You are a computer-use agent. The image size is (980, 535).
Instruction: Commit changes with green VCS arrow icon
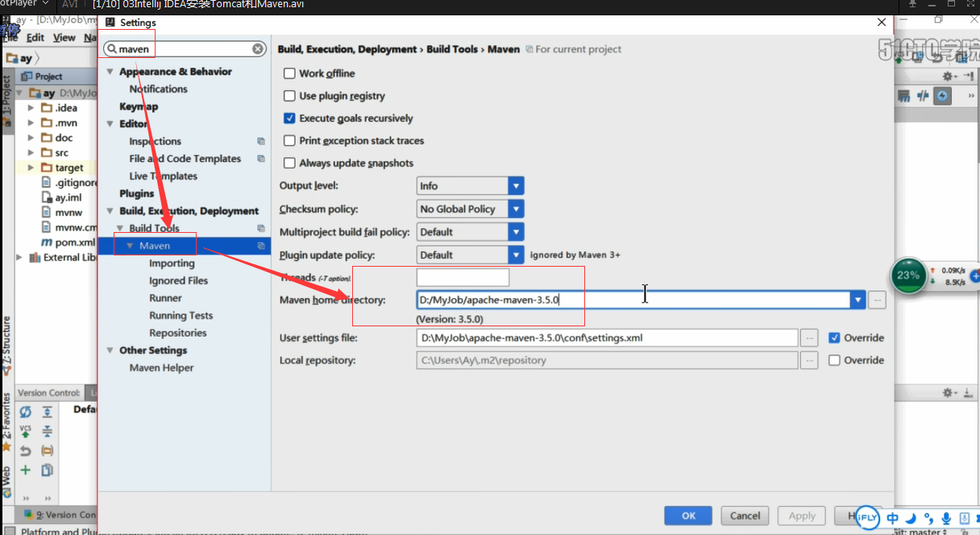(x=25, y=432)
